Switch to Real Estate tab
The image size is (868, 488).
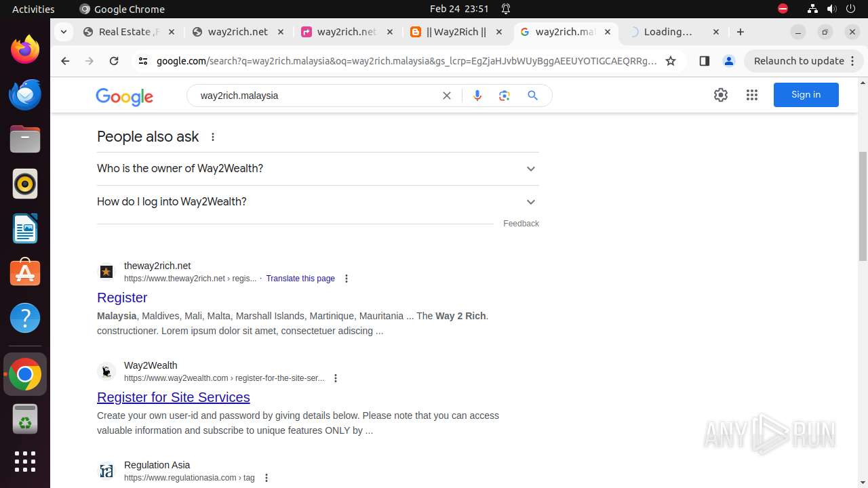128,32
